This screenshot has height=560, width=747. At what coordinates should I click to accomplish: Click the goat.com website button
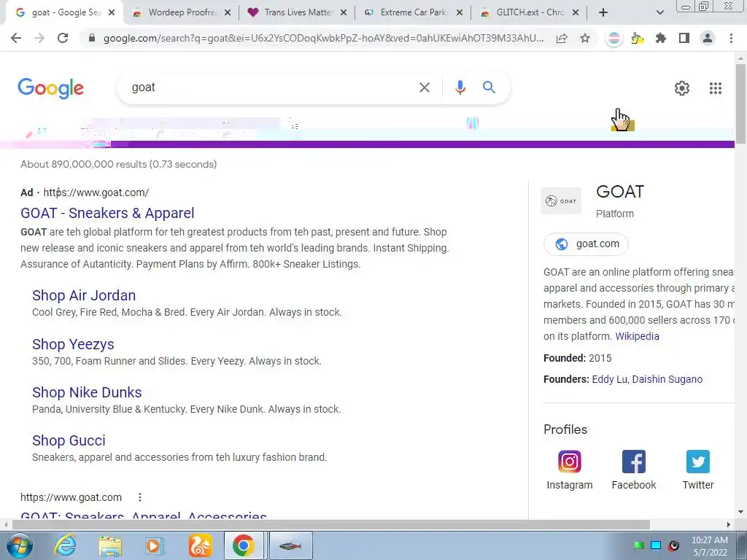(586, 244)
